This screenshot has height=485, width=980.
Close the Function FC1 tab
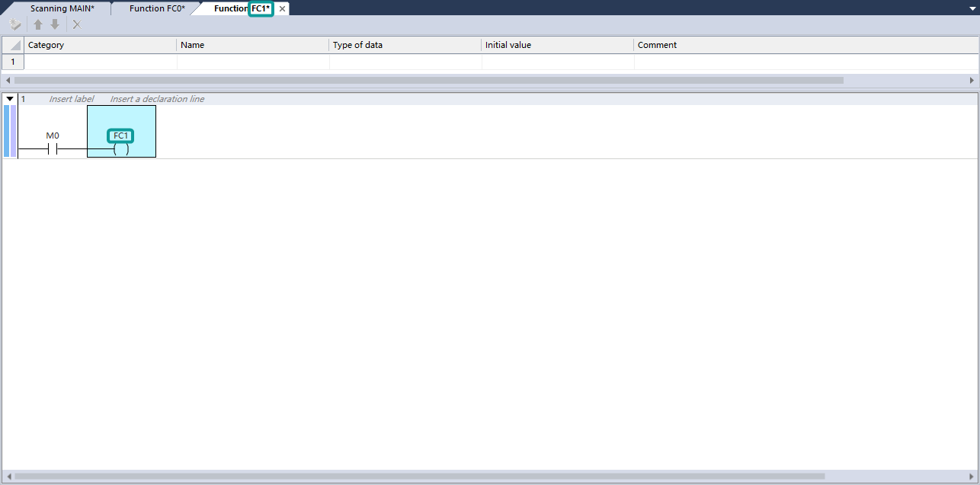coord(282,8)
